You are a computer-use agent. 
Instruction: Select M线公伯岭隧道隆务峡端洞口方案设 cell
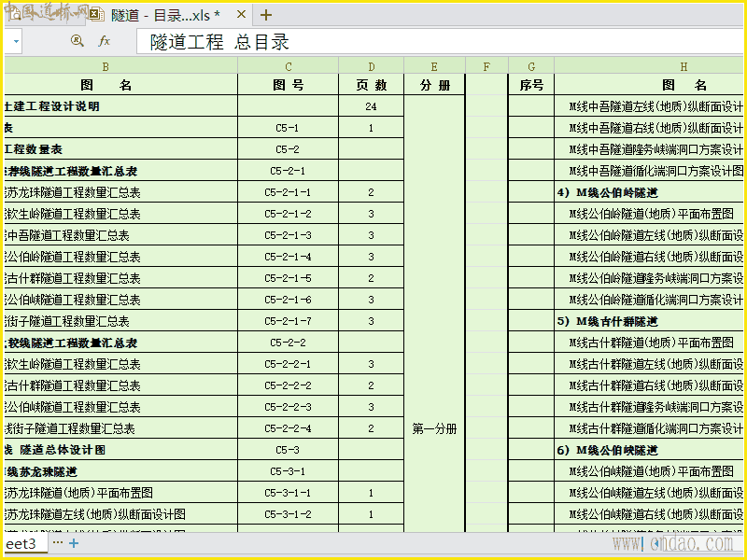[x=649, y=278]
